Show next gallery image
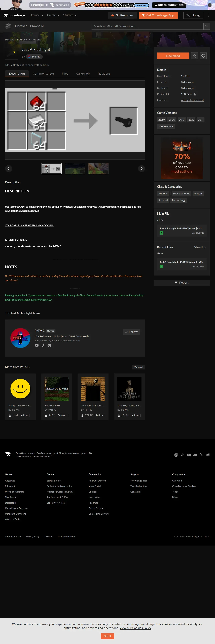 [141, 169]
